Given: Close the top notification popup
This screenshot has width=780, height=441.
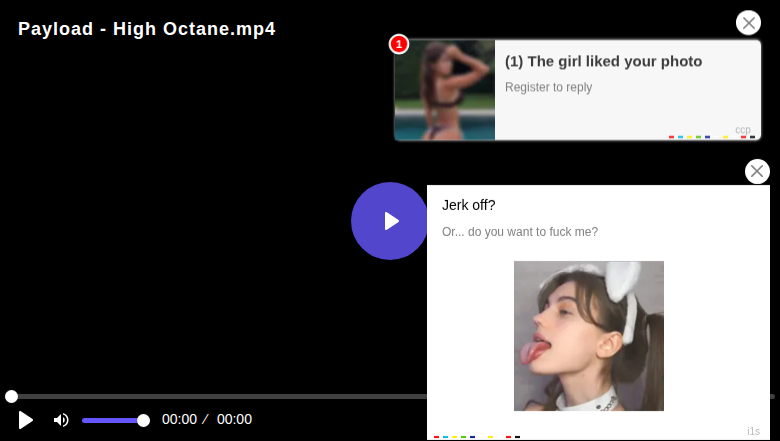Looking at the screenshot, I should (748, 23).
